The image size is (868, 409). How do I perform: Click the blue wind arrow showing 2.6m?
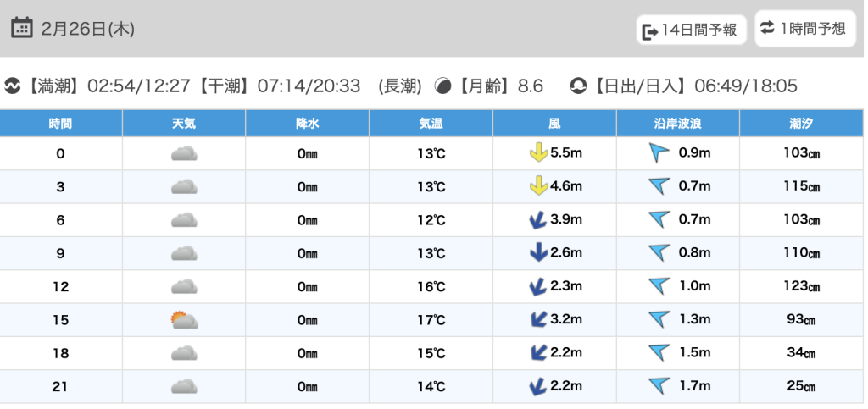pos(537,253)
